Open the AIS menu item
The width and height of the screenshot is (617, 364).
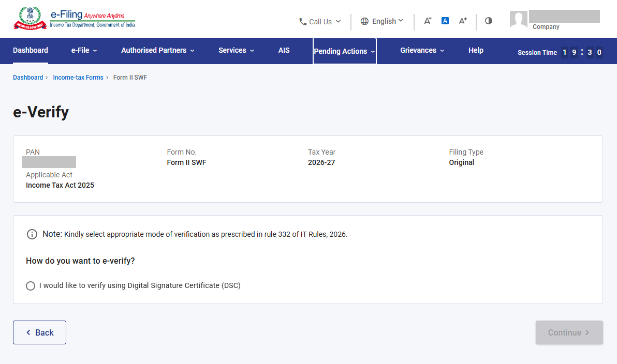pyautogui.click(x=284, y=50)
